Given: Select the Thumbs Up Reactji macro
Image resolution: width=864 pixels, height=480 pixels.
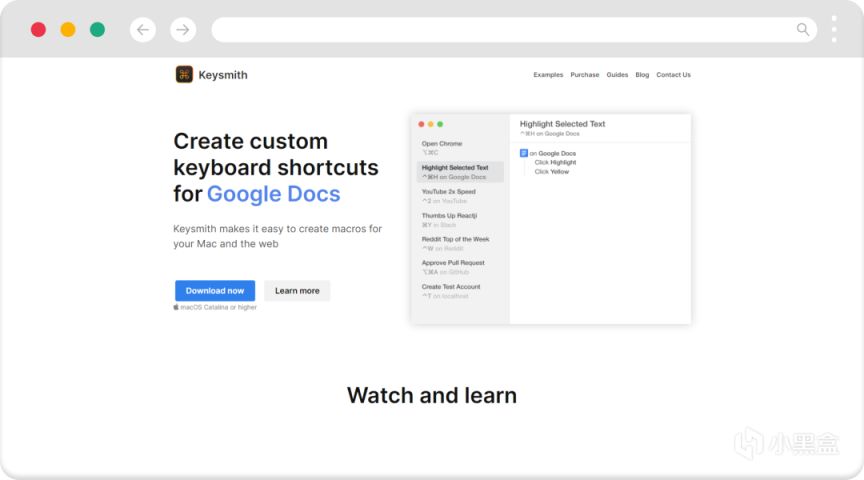Looking at the screenshot, I should (460, 220).
